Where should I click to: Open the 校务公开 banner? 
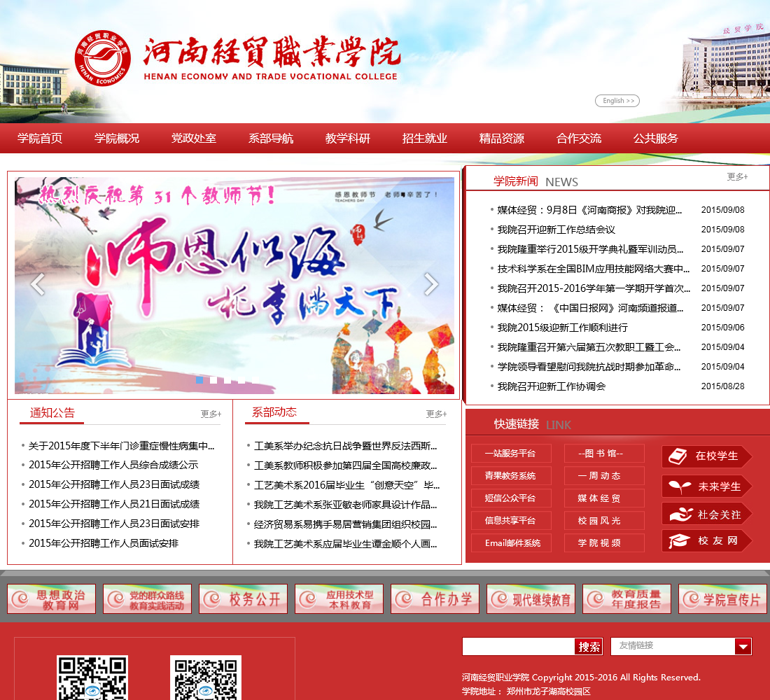[x=243, y=598]
